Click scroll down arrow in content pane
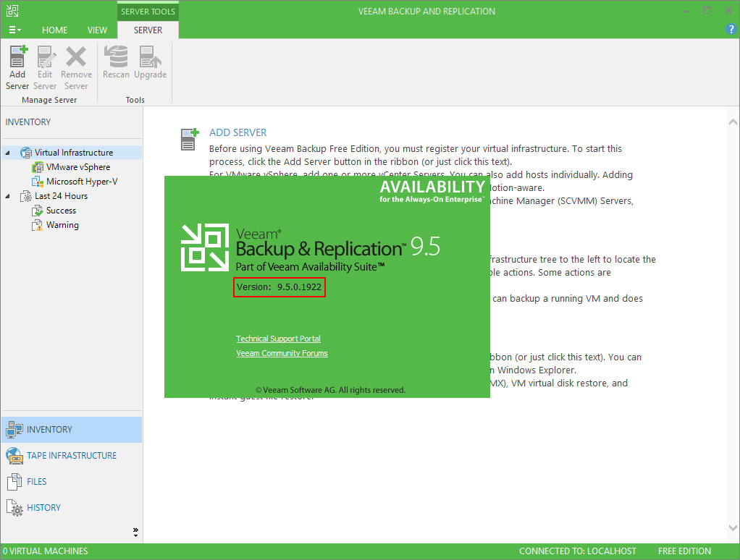Image resolution: width=740 pixels, height=560 pixels. 733,527
